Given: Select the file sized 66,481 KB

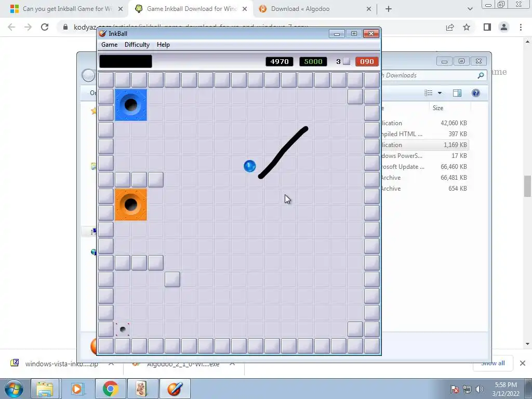Looking at the screenshot, I should [425, 178].
